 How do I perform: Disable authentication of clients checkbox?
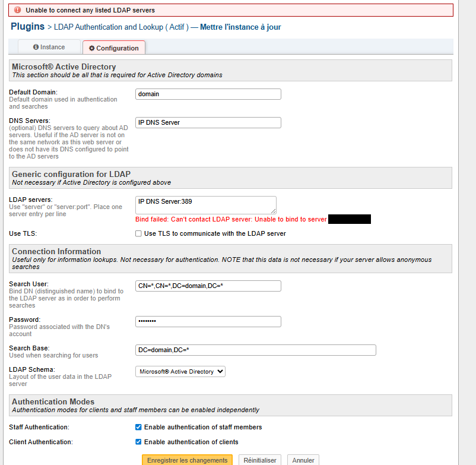coord(138,442)
